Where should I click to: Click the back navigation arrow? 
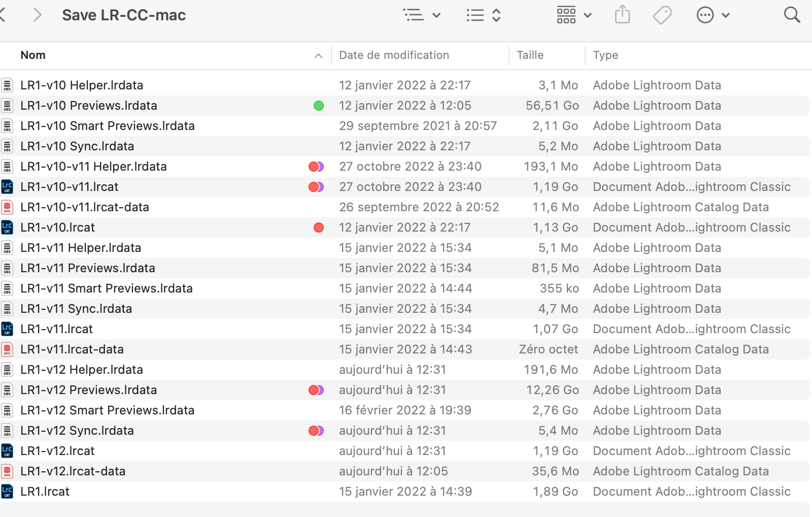(x=2, y=15)
